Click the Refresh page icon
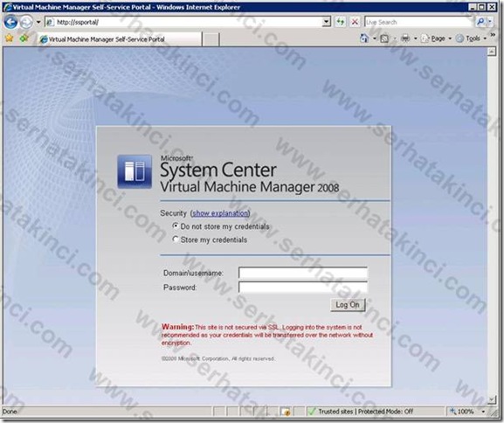The width and height of the screenshot is (504, 423). coord(341,22)
